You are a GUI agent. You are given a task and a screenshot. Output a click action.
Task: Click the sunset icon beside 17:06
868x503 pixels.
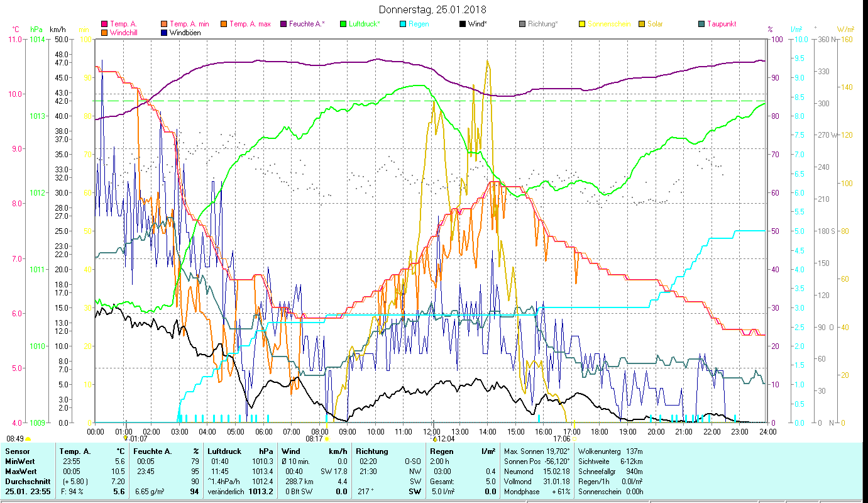[x=575, y=439]
